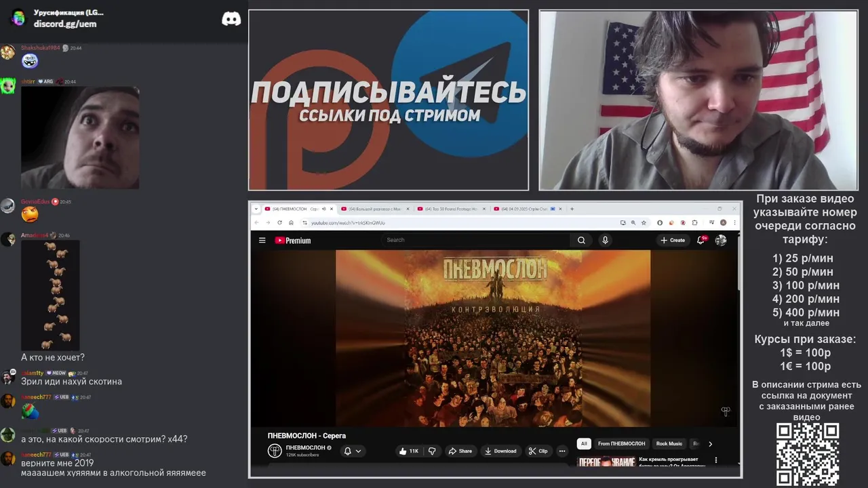Click the YouTube search magnifier button
Viewport: 868px width, 488px height.
click(x=581, y=240)
